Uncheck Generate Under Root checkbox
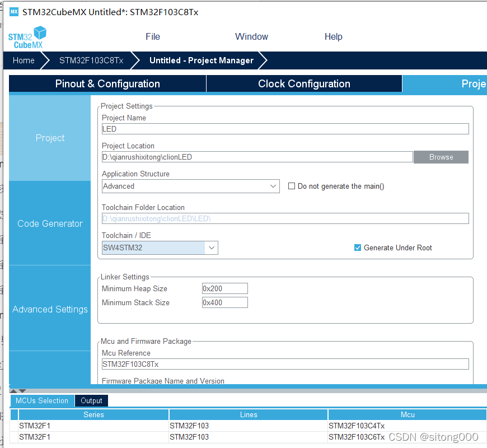This screenshot has height=448, width=487. (358, 248)
